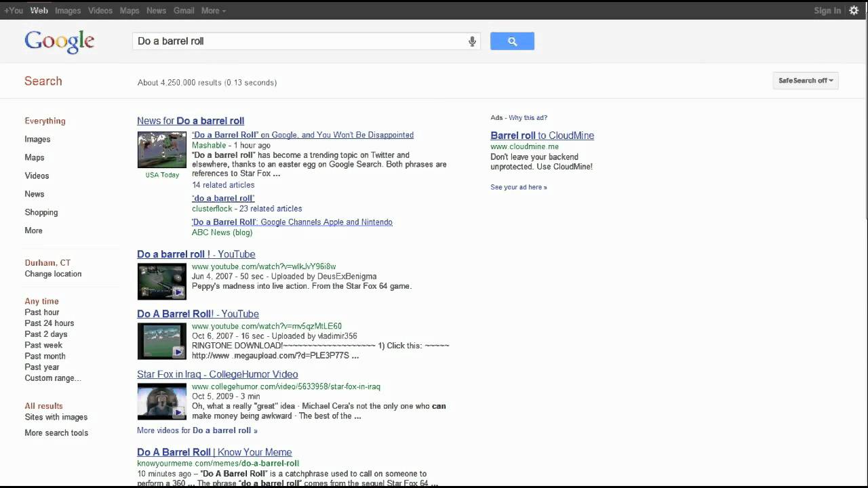Open Gmail from the top bar
The image size is (868, 488).
point(184,10)
